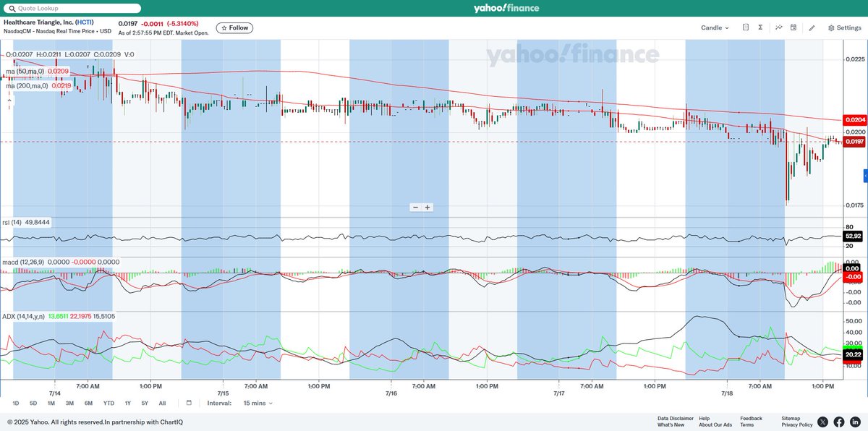Select the 3M range
This screenshot has width=868, height=431.
coord(69,403)
